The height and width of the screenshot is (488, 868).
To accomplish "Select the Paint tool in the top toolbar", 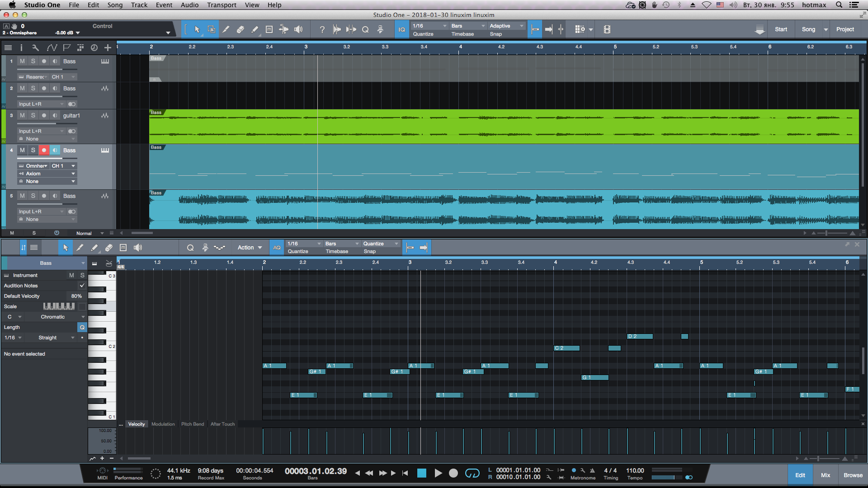I will point(255,29).
